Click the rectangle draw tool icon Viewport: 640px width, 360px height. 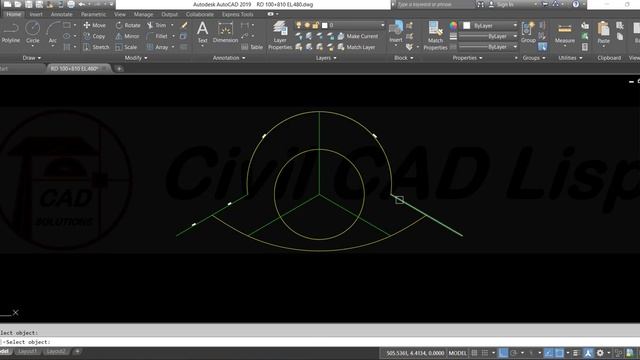click(67, 25)
